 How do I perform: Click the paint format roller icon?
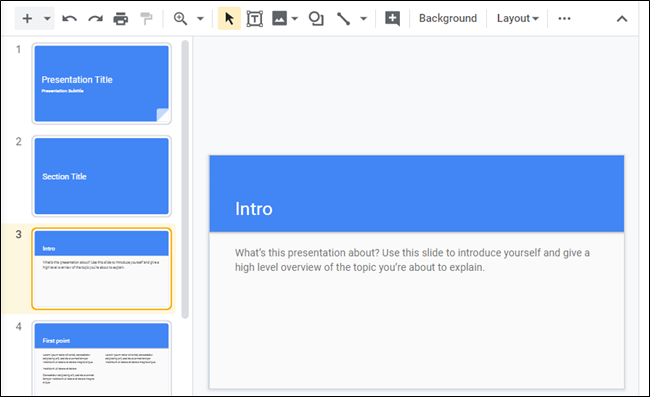pyautogui.click(x=146, y=19)
